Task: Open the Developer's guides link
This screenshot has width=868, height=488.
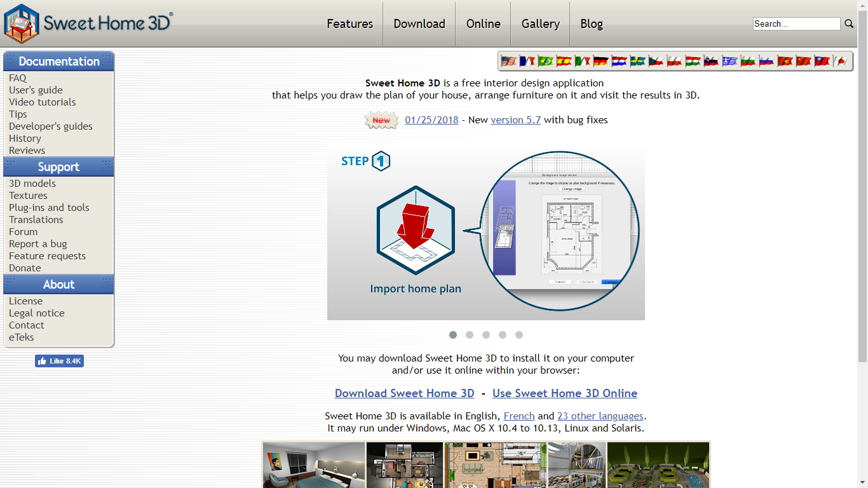Action: coord(51,126)
